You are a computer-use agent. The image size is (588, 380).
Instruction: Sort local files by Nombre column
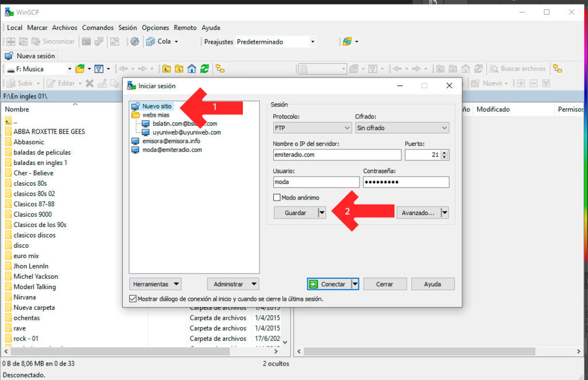pyautogui.click(x=17, y=109)
